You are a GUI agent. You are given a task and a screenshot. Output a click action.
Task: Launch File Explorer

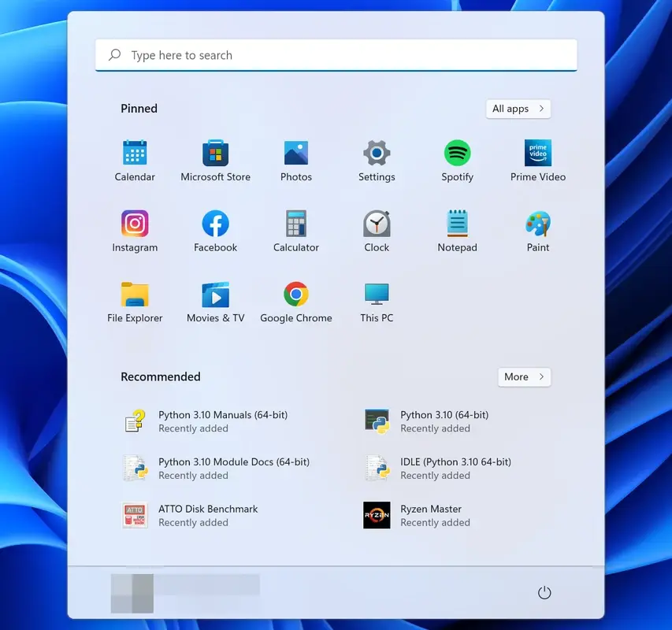(x=135, y=295)
